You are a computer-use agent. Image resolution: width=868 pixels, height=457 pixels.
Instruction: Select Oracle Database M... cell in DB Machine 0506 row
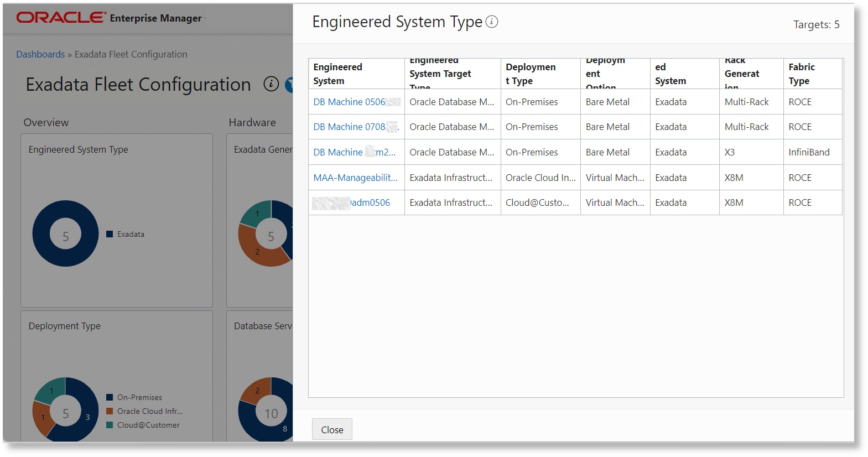(x=452, y=102)
